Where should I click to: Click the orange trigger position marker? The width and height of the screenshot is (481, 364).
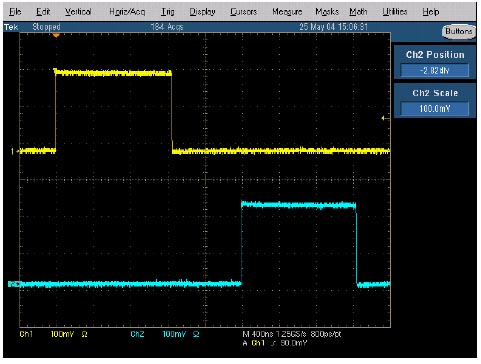point(56,35)
